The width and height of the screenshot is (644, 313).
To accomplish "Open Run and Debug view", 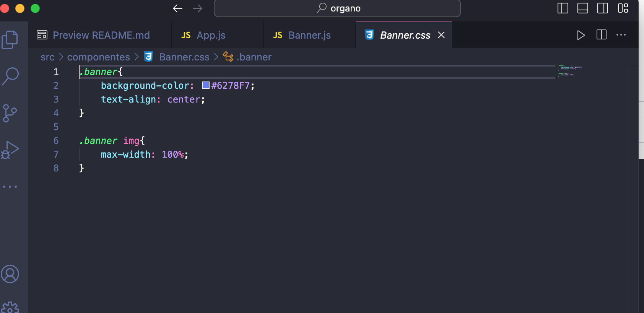I will (x=10, y=150).
